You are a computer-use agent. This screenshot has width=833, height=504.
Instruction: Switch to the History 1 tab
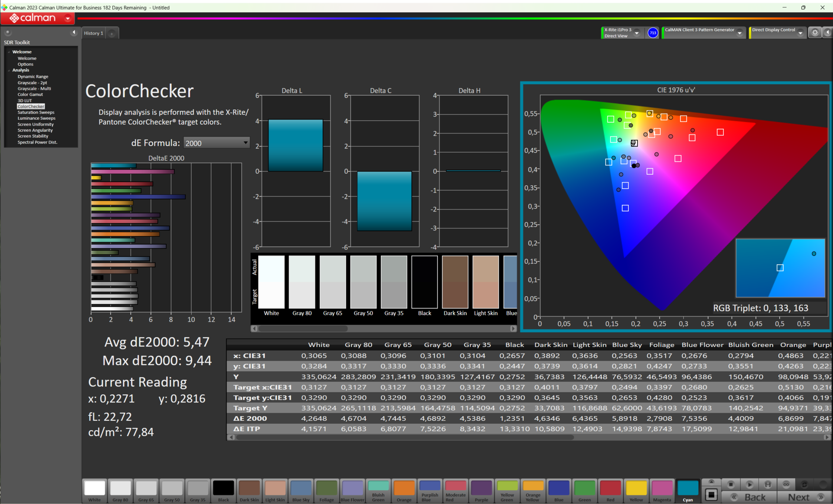[x=93, y=33]
